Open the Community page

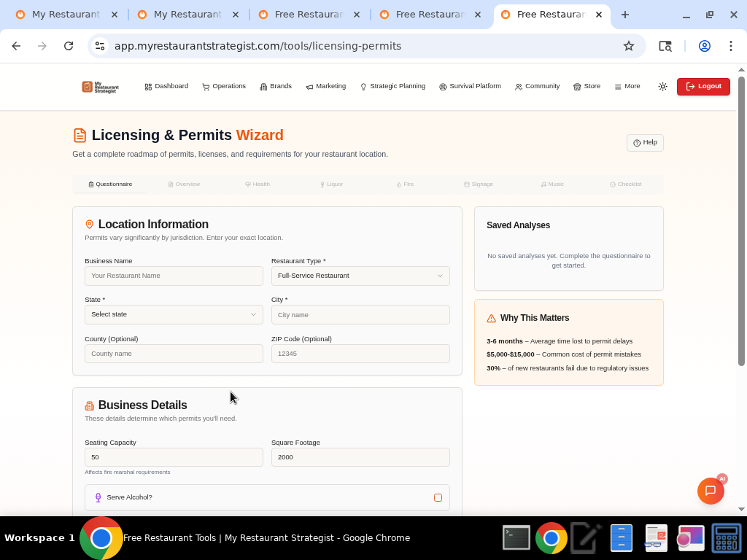click(x=537, y=86)
